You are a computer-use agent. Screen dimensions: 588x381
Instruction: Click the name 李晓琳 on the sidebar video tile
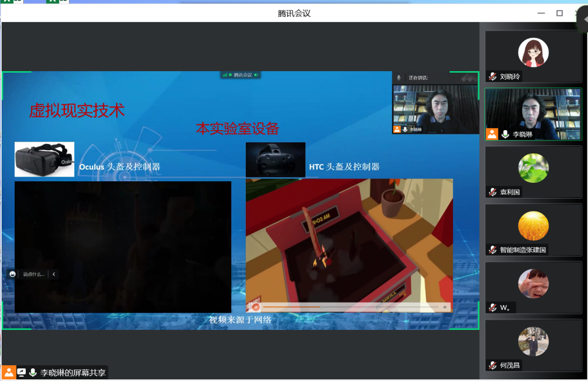(523, 134)
